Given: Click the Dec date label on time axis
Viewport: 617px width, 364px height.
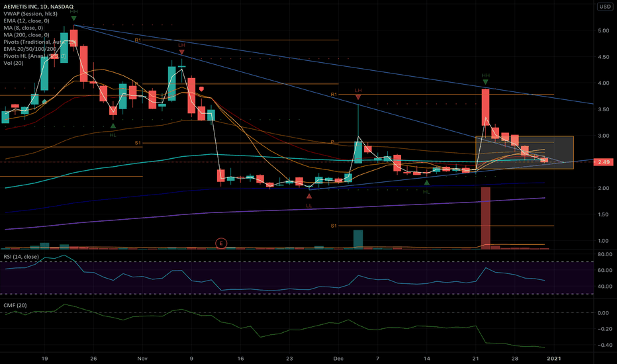Looking at the screenshot, I should [338, 359].
